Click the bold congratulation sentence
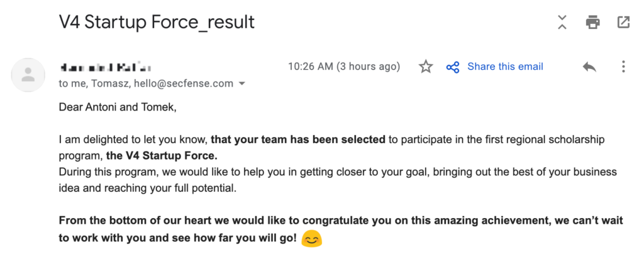 (341, 229)
